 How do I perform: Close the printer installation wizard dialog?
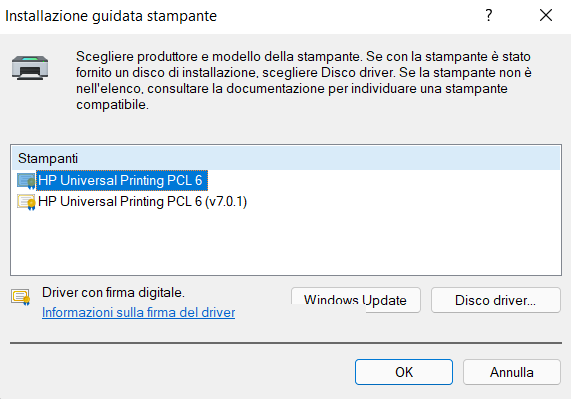pos(546,15)
